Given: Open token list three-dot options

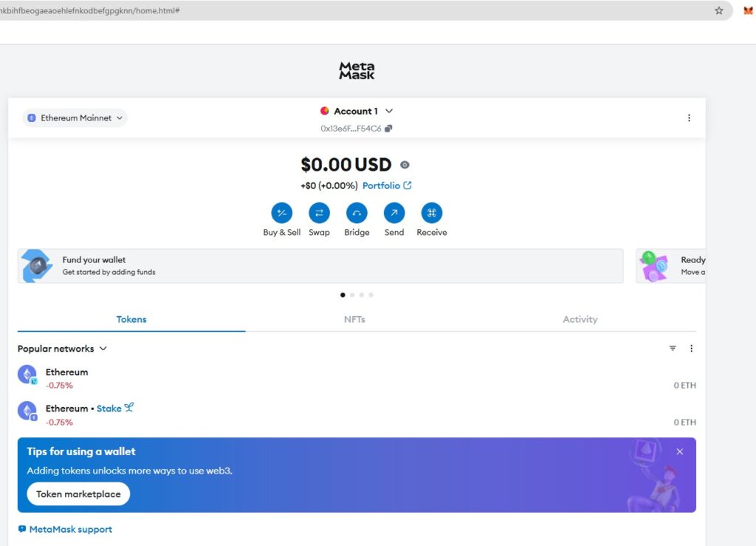Looking at the screenshot, I should (x=691, y=348).
